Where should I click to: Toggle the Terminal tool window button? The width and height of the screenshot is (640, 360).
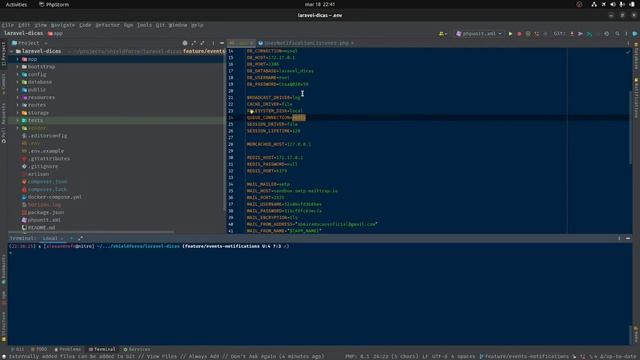pyautogui.click(x=102, y=349)
